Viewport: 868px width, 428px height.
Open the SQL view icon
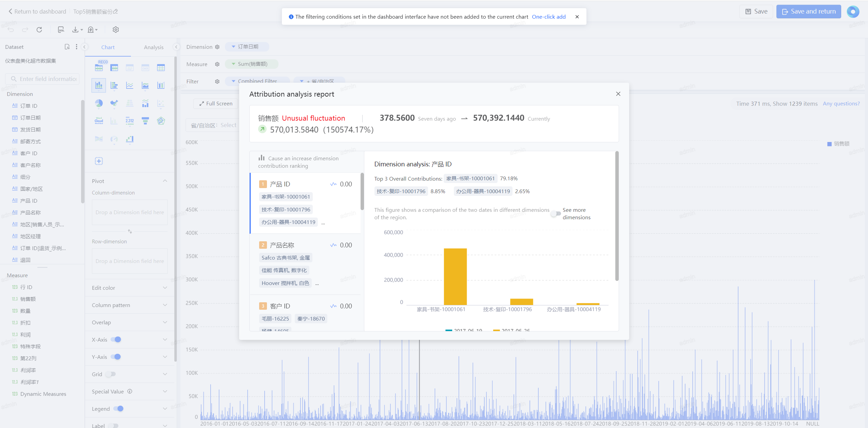point(61,30)
